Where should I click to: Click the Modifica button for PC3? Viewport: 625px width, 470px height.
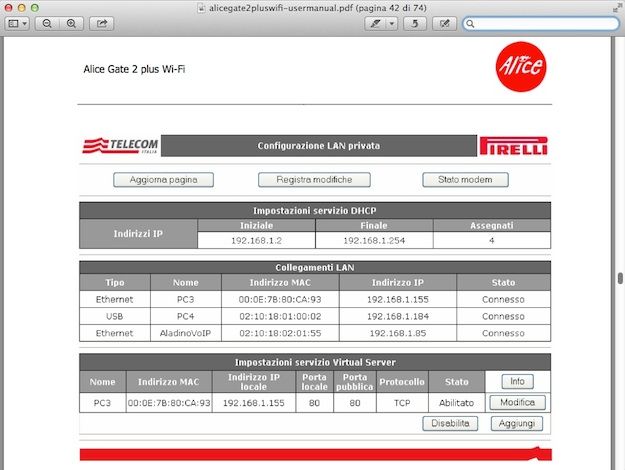[x=517, y=403]
